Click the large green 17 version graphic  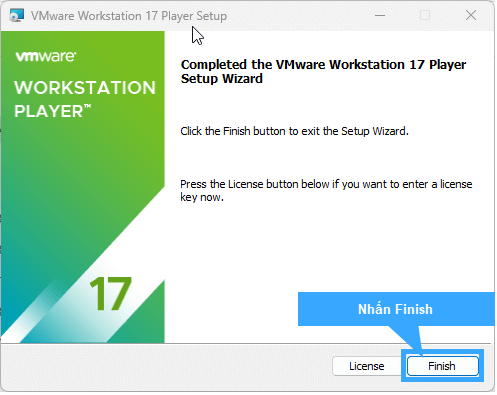click(x=111, y=294)
